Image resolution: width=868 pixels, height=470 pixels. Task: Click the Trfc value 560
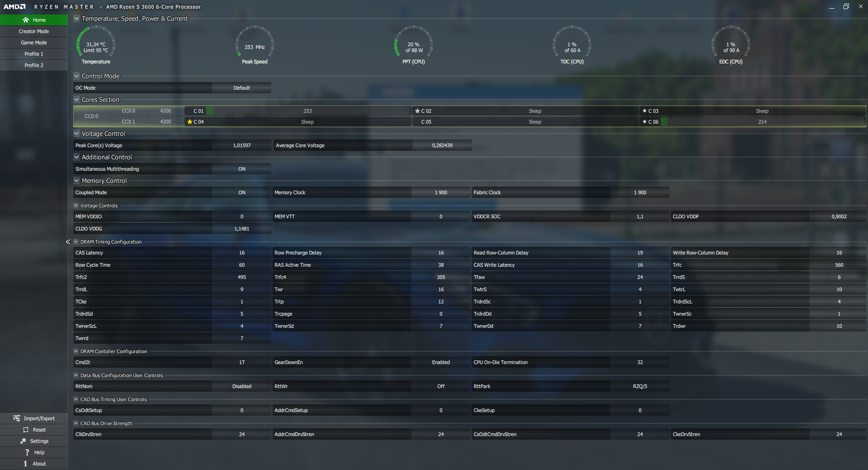839,265
